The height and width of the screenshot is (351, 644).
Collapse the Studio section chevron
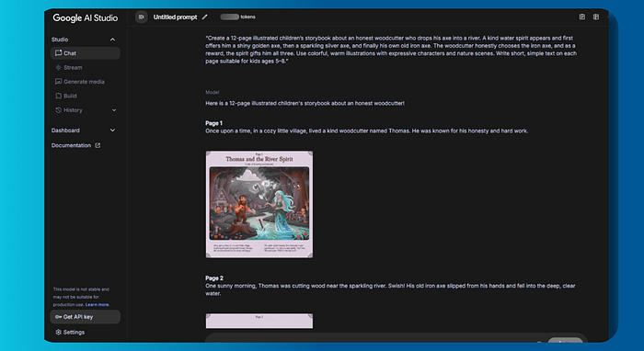112,40
